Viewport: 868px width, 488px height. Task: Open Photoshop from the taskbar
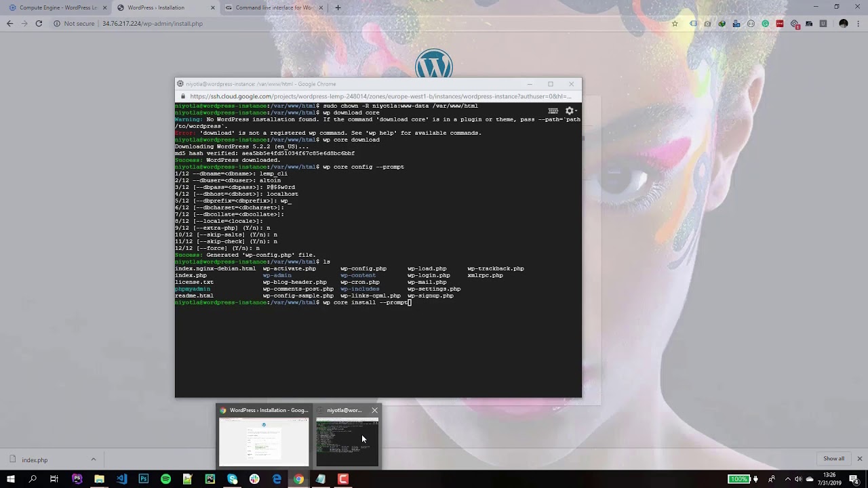click(x=144, y=479)
